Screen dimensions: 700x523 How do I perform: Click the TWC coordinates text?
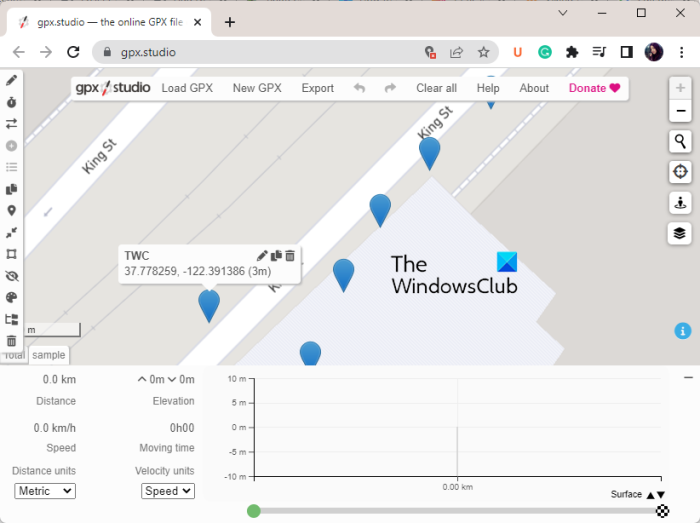click(x=198, y=271)
